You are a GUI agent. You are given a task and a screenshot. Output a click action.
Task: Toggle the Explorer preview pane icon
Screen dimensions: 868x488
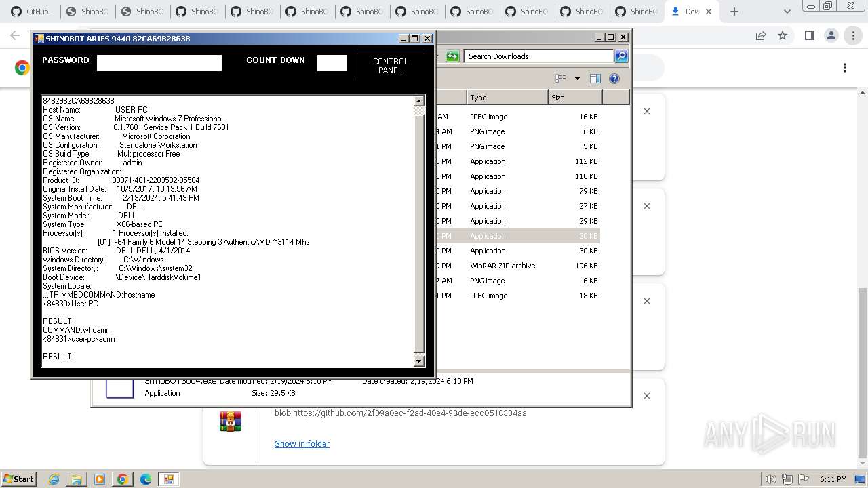[595, 79]
